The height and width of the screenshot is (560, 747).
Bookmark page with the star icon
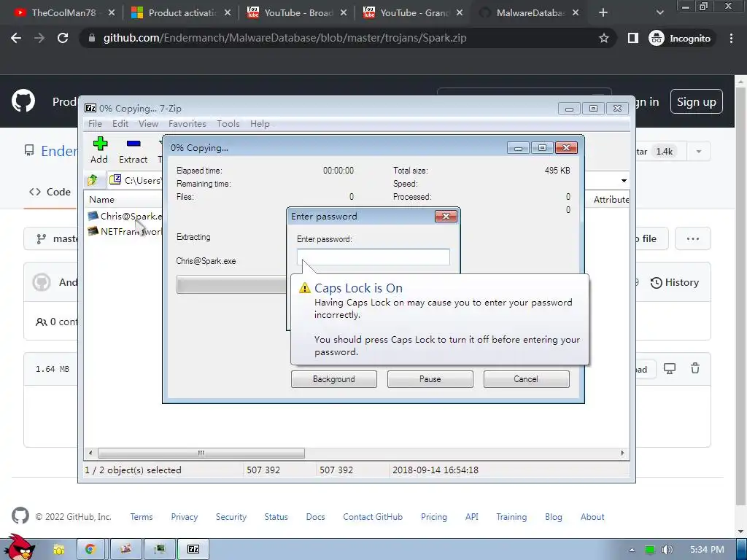point(603,38)
